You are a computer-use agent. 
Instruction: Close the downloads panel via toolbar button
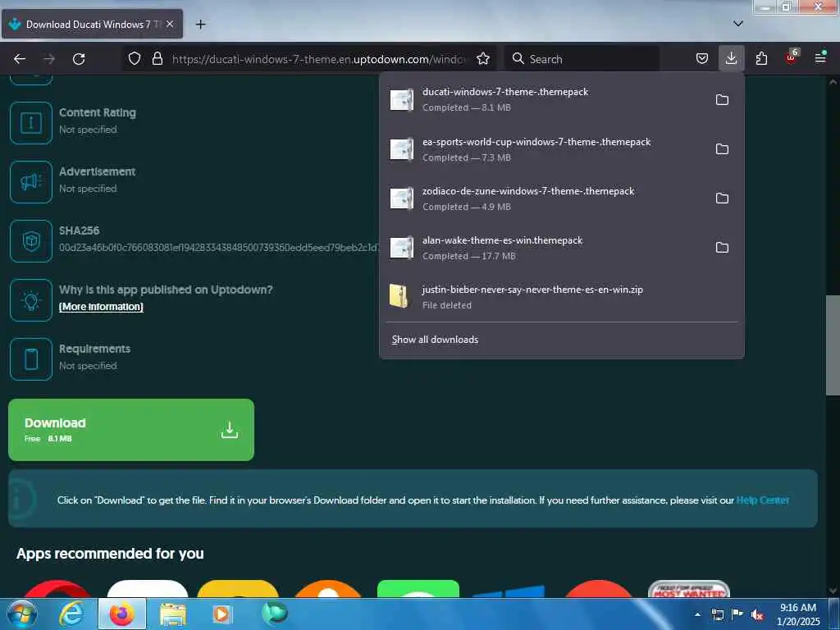[731, 58]
